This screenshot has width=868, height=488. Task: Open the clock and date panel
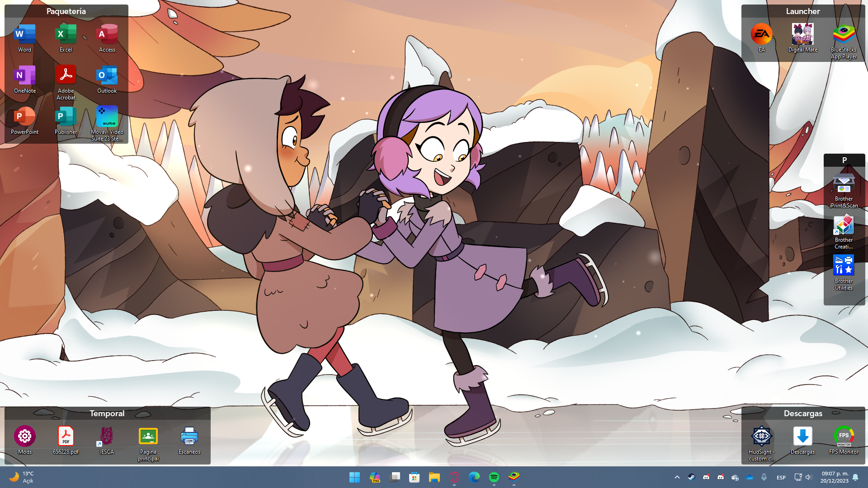click(x=835, y=477)
